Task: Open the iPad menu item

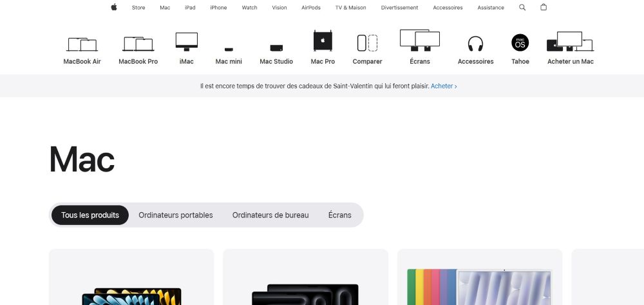Action: click(x=190, y=7)
